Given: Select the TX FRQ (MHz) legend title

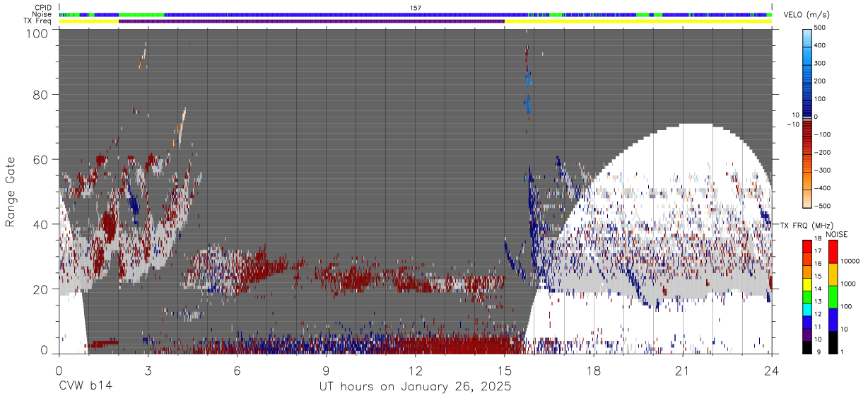Looking at the screenshot, I should (806, 226).
